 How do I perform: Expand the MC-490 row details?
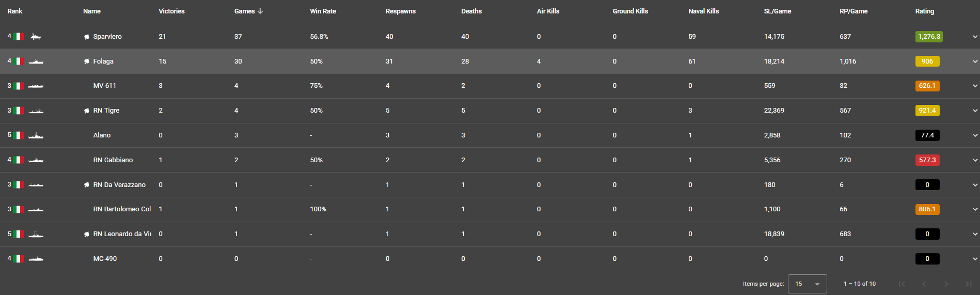pos(975,259)
